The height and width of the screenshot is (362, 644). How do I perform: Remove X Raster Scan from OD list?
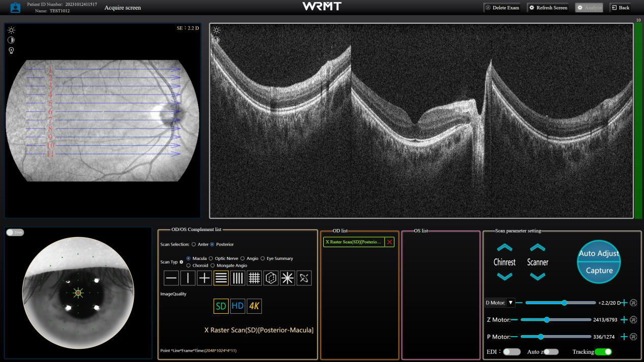coord(389,242)
